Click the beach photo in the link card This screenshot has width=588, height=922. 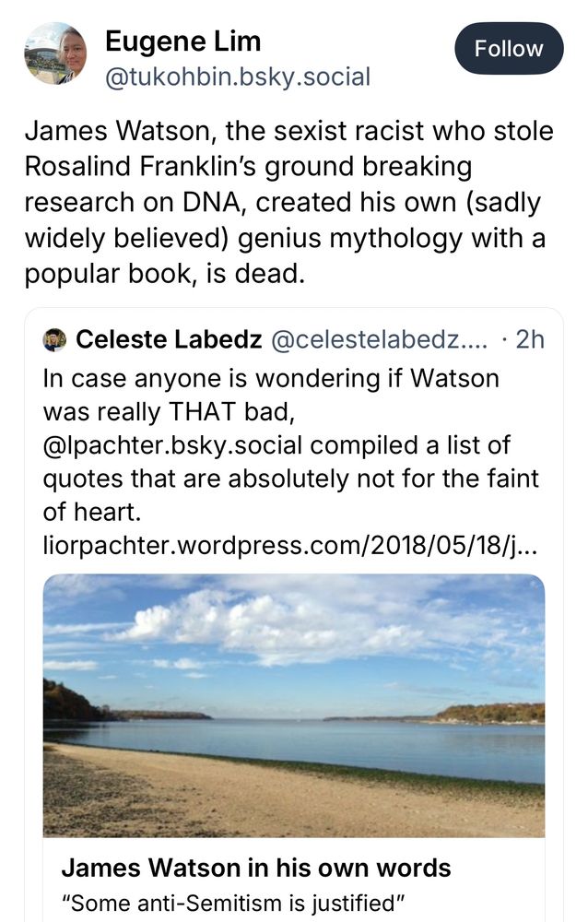[295, 710]
